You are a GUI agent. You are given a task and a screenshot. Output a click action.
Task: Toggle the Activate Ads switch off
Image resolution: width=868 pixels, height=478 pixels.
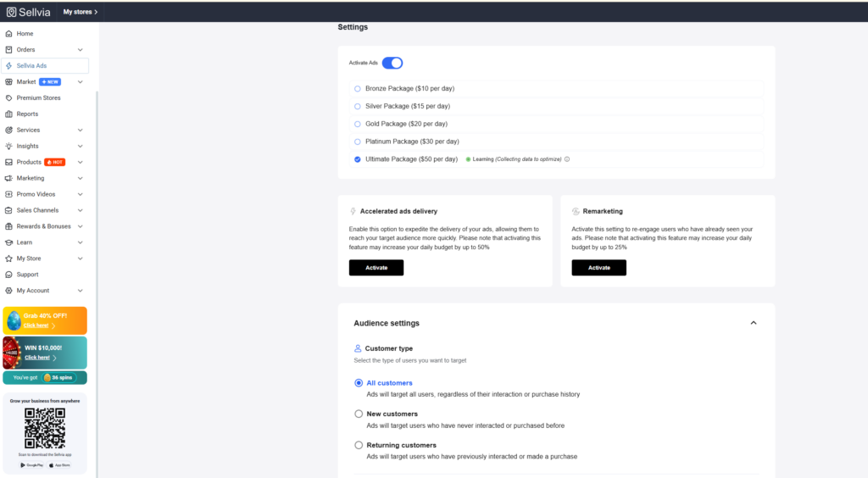pyautogui.click(x=392, y=63)
